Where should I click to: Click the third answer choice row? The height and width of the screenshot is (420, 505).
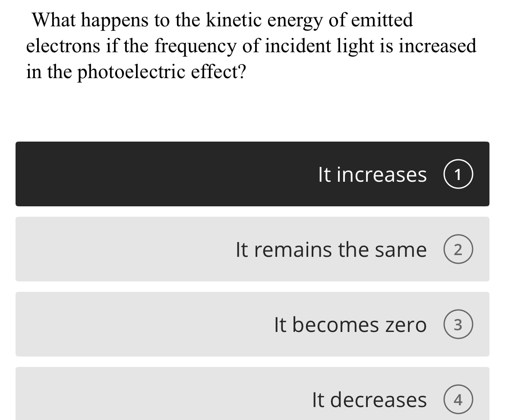tap(252, 324)
